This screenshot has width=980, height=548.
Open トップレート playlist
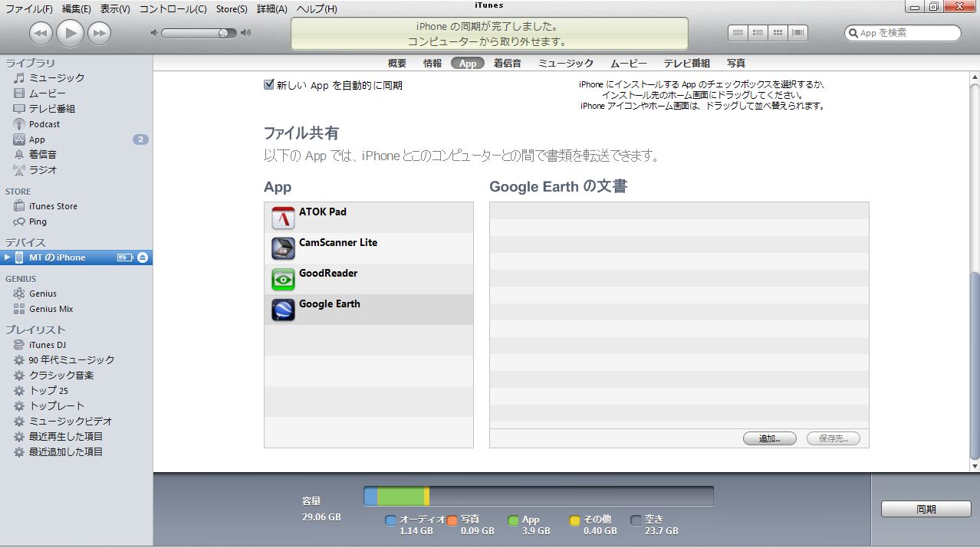57,405
